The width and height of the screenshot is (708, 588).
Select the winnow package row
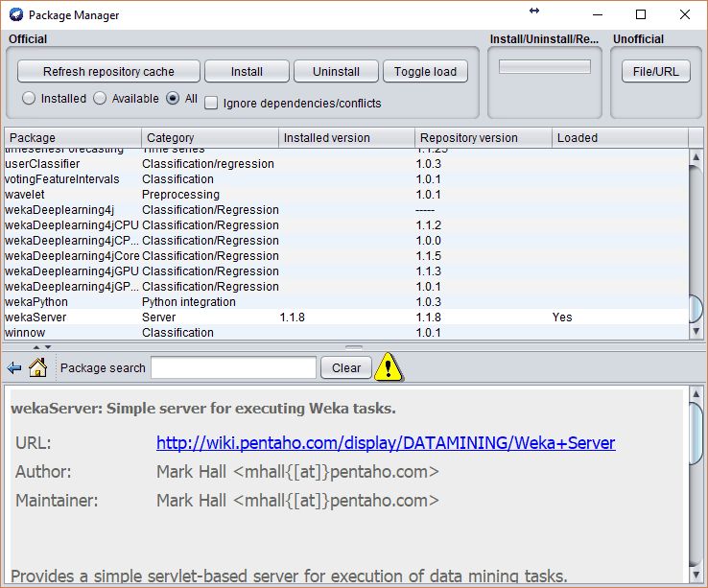(x=346, y=333)
